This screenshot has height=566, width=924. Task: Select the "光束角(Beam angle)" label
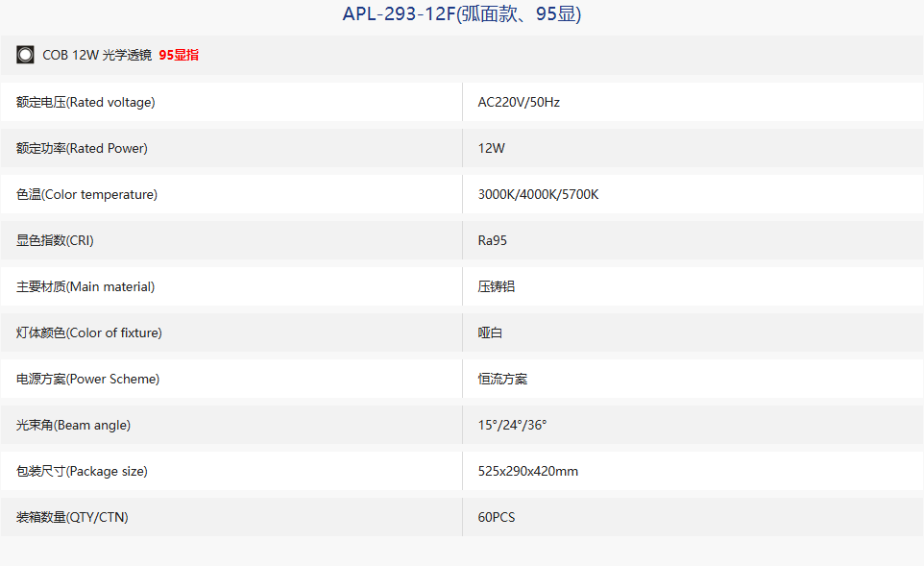click(x=73, y=425)
